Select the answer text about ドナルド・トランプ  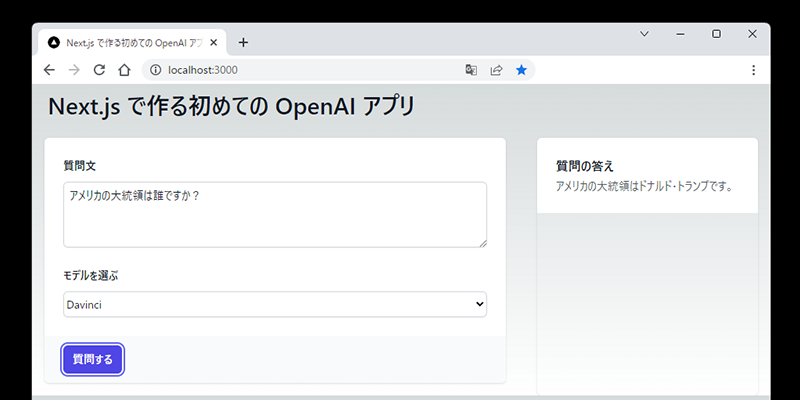pos(644,186)
